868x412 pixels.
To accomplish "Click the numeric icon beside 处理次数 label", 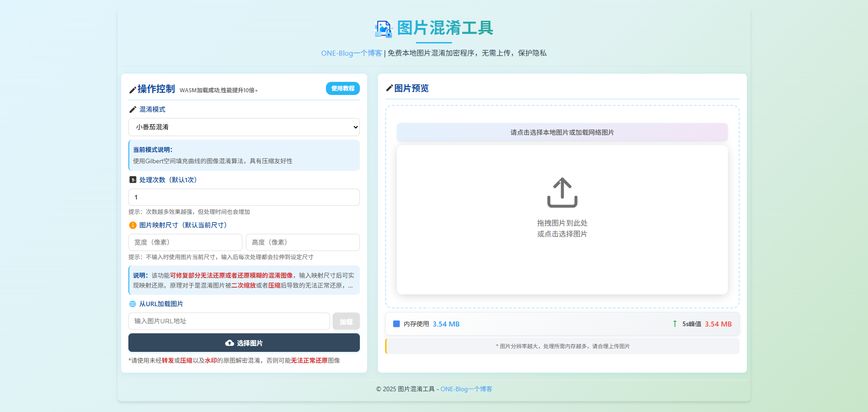I will (x=132, y=180).
